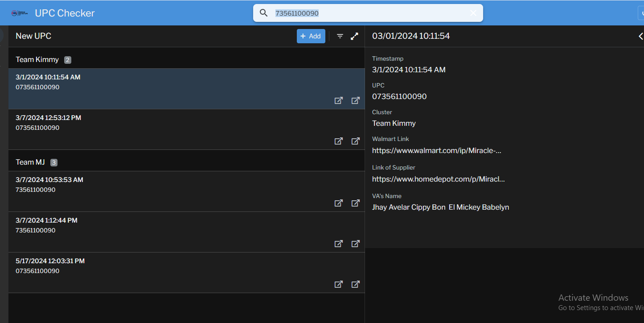644x323 pixels.
Task: Select the 3/1/2024 10:11:54 AM record
Action: [186, 89]
